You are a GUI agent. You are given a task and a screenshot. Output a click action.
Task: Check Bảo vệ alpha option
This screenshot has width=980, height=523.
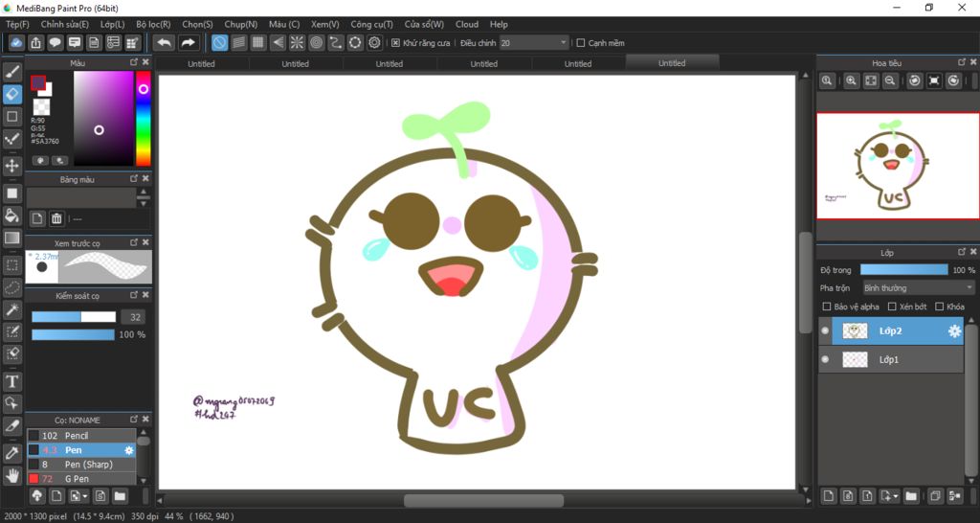pyautogui.click(x=827, y=307)
